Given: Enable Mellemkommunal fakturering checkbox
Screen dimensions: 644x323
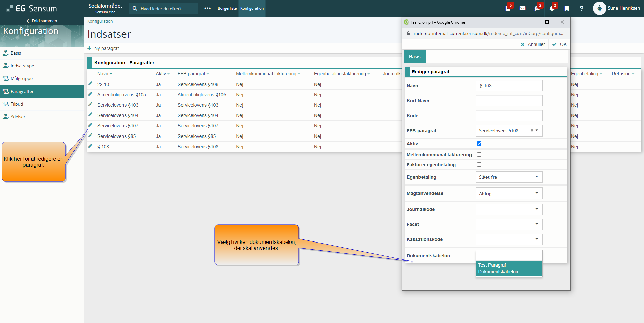Looking at the screenshot, I should point(479,155).
